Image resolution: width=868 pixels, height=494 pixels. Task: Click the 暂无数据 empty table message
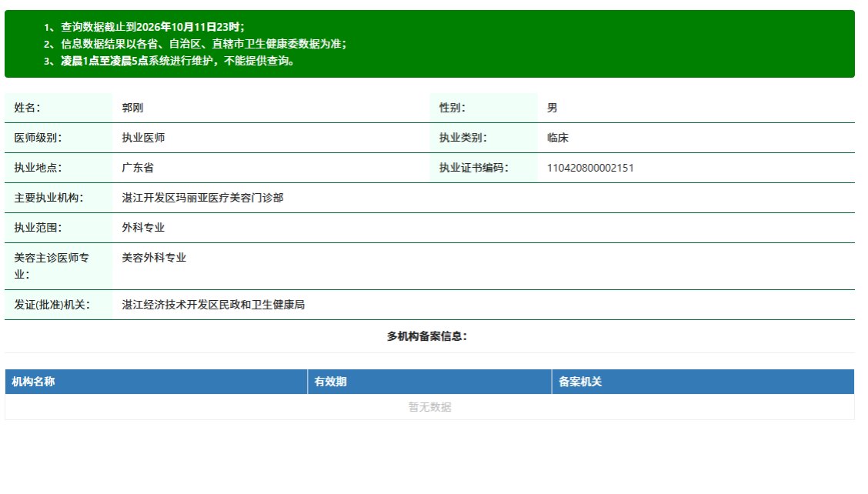(x=429, y=407)
